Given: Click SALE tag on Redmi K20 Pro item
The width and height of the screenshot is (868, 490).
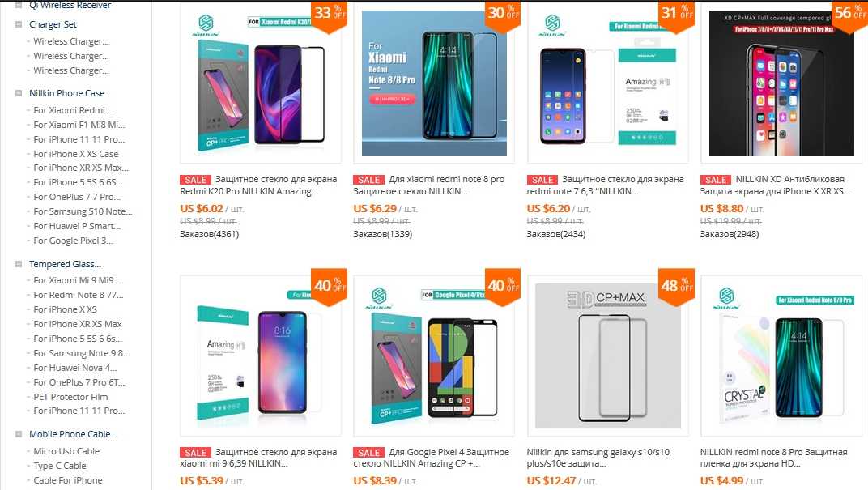Looking at the screenshot, I should (195, 180).
